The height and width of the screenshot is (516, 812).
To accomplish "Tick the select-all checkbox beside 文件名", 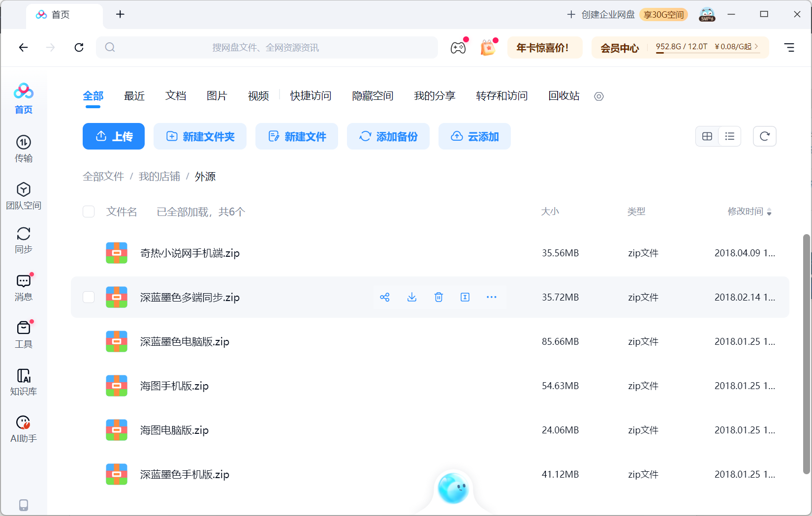I will (89, 212).
